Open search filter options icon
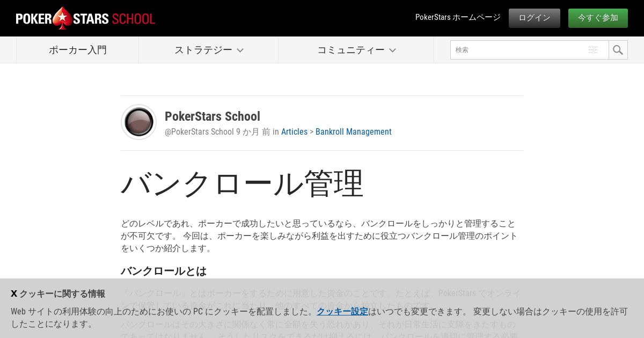Image resolution: width=644 pixels, height=338 pixels. coord(593,50)
